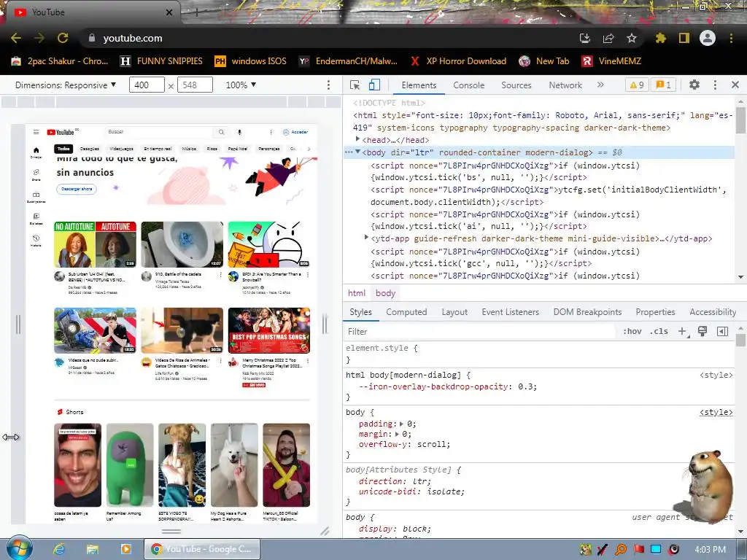Toggle device toolbar emulation in DevTools
Image resolution: width=747 pixels, height=560 pixels.
374,85
